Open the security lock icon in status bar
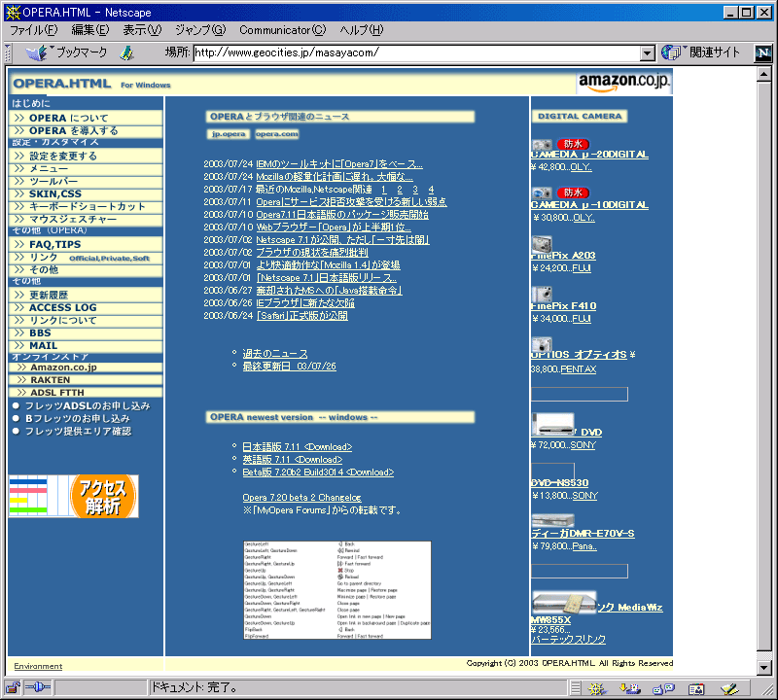 [13, 687]
